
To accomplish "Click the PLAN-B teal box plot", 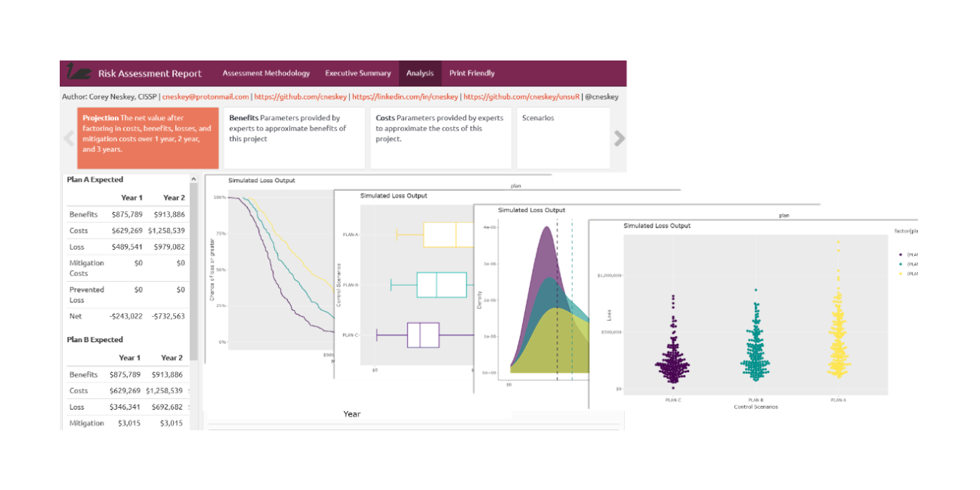I will click(440, 285).
